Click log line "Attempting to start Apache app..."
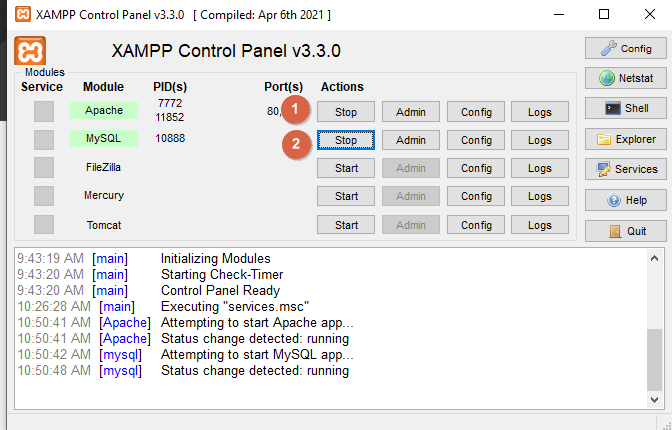This screenshot has height=430, width=672. [257, 322]
